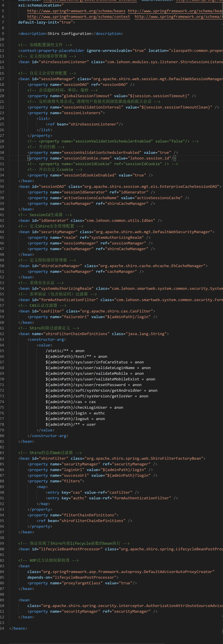This screenshot has height=644, width=223.
Task: Click the 'resetPassword = anon' rule line
Action: [x=94, y=385]
